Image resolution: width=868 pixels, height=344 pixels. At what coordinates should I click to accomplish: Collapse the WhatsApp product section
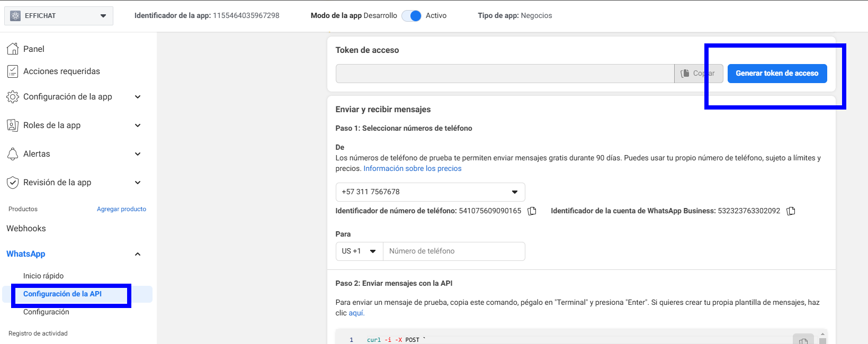click(x=138, y=254)
